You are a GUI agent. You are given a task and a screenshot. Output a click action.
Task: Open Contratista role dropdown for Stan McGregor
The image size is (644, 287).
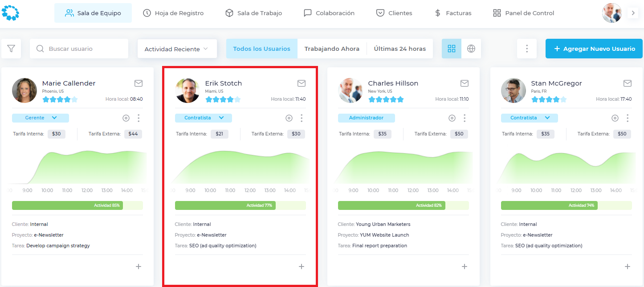530,118
